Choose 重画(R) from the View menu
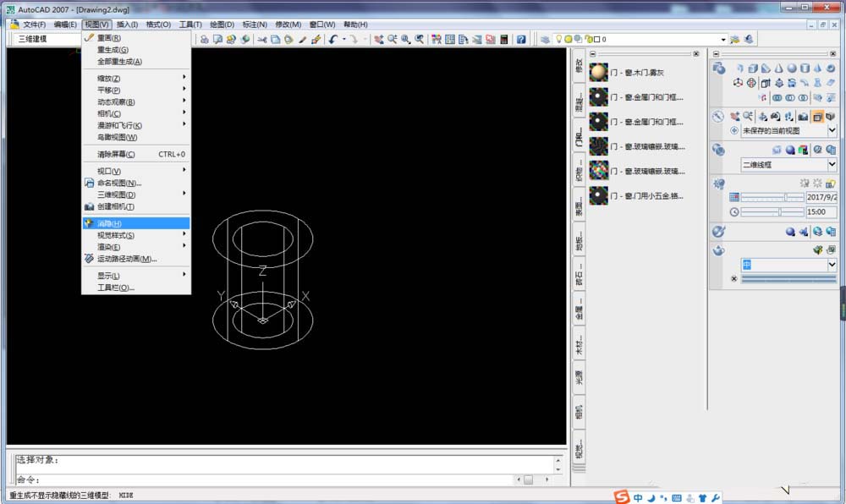Screen dimensions: 846x504 pyautogui.click(x=136, y=38)
